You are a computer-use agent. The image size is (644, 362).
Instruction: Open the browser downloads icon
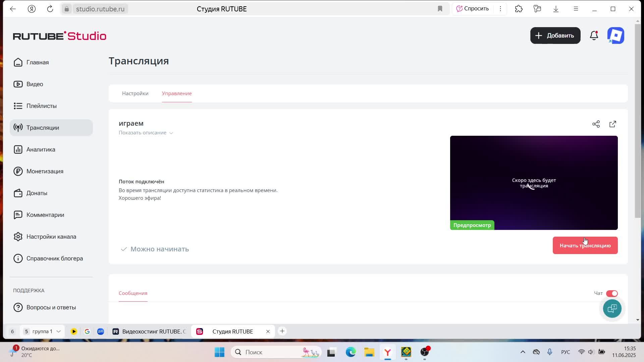[556, 9]
